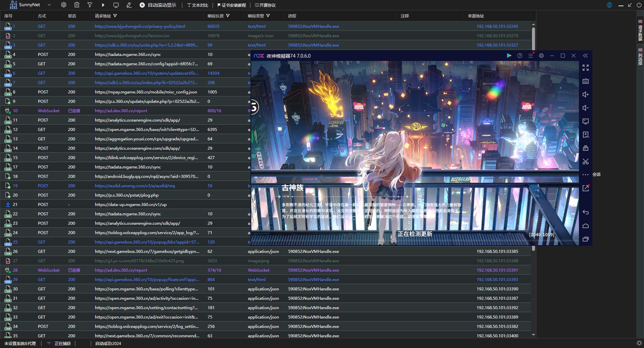This screenshot has width=644, height=348.
Task: Expand the SunnyNet dropdown arrow
Action: coord(49,5)
